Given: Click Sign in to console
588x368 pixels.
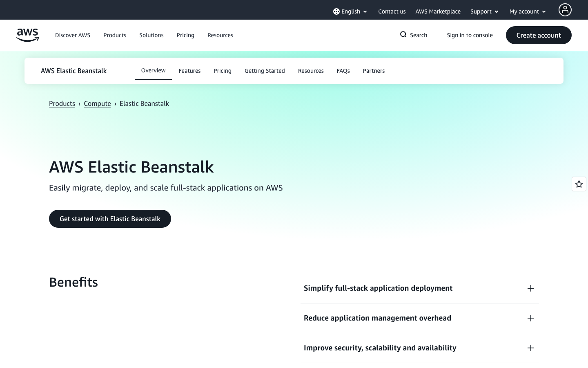Looking at the screenshot, I should pyautogui.click(x=470, y=35).
